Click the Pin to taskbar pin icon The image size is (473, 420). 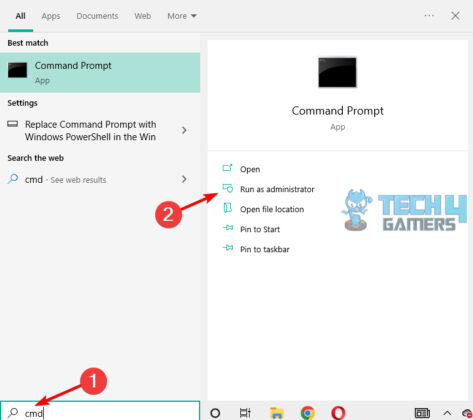point(228,248)
